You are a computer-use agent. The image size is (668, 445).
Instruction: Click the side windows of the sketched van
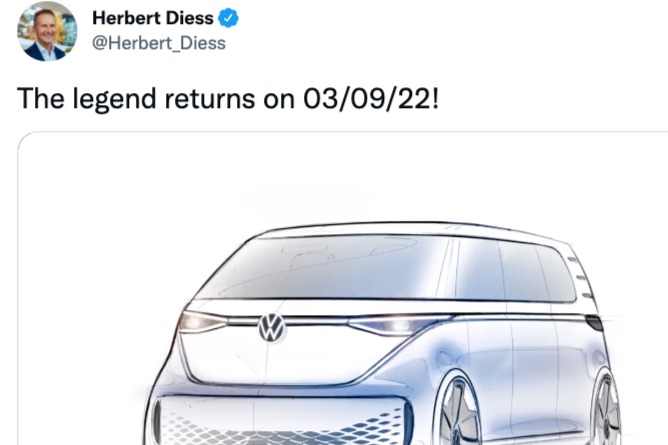pyautogui.click(x=510, y=270)
